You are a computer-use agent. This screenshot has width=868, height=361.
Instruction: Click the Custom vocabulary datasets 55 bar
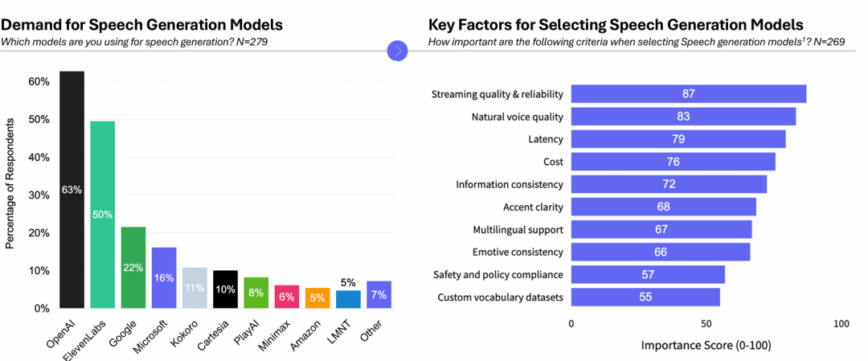click(x=645, y=297)
